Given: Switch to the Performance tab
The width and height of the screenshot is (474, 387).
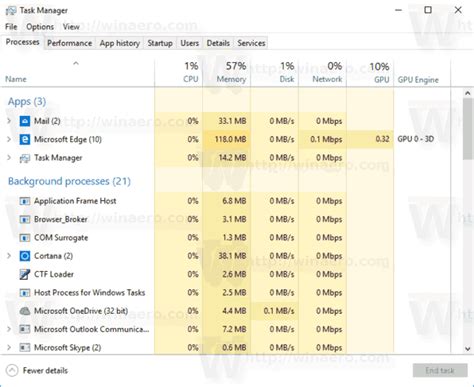Looking at the screenshot, I should coord(70,43).
